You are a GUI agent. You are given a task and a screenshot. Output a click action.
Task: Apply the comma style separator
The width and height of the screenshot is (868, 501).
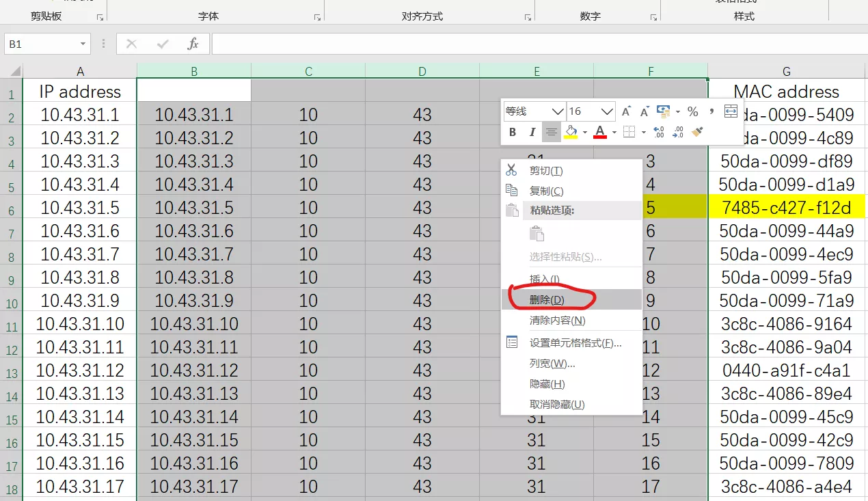(x=711, y=111)
